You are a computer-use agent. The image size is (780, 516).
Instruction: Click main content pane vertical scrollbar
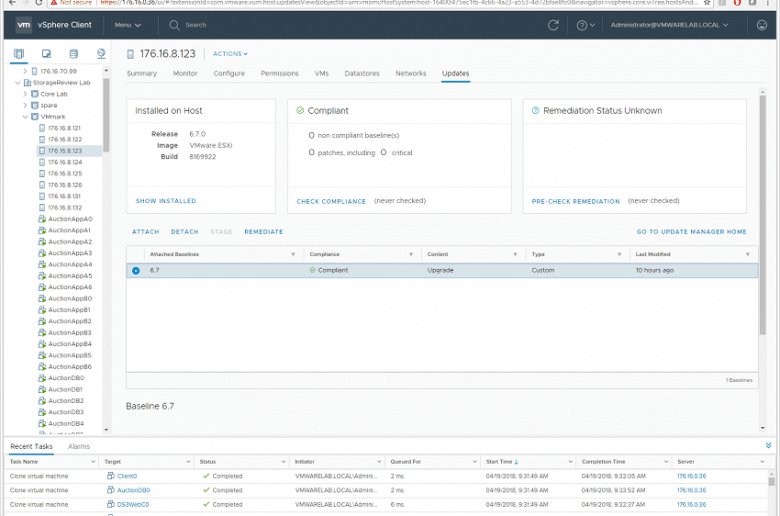pyautogui.click(x=763, y=215)
